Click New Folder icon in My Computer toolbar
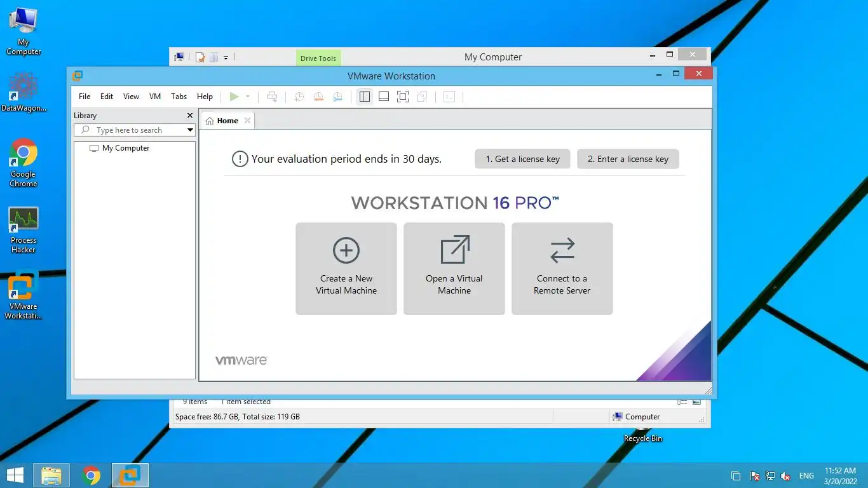 214,57
